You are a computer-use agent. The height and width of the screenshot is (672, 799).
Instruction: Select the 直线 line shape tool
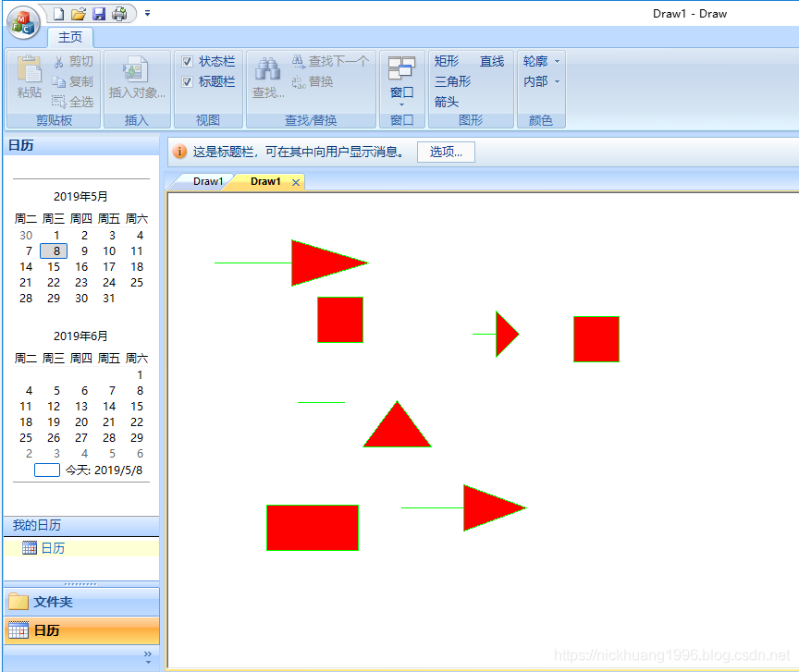click(492, 61)
